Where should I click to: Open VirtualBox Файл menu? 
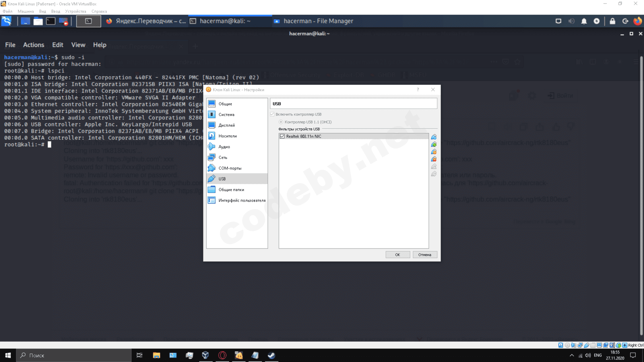(x=8, y=11)
